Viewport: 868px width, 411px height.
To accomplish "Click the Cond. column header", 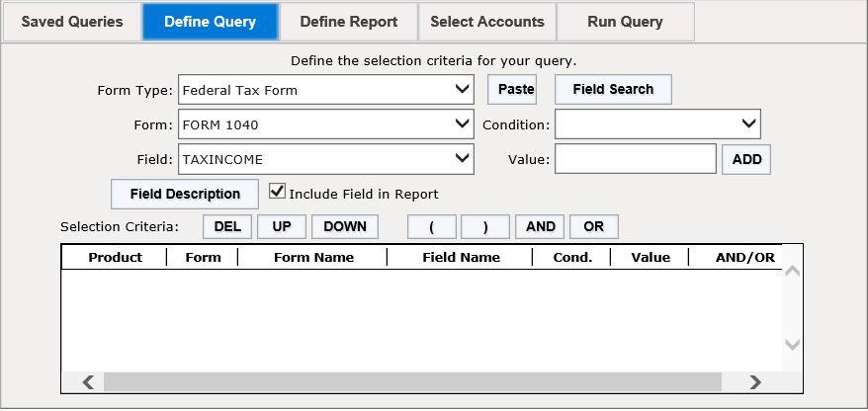I will (572, 257).
